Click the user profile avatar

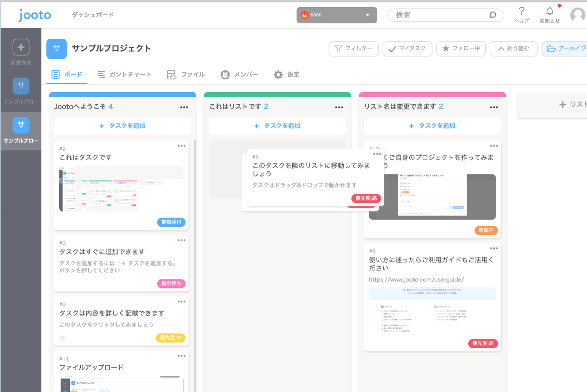577,15
